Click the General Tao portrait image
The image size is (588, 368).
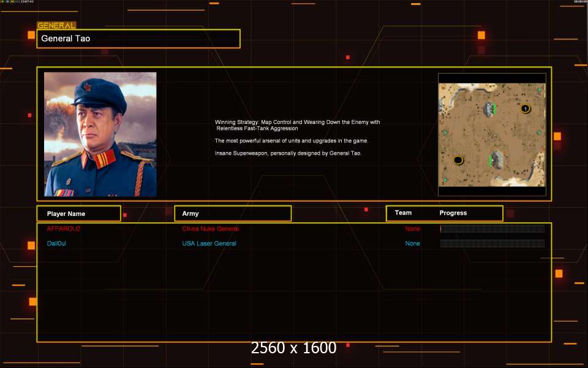(100, 134)
